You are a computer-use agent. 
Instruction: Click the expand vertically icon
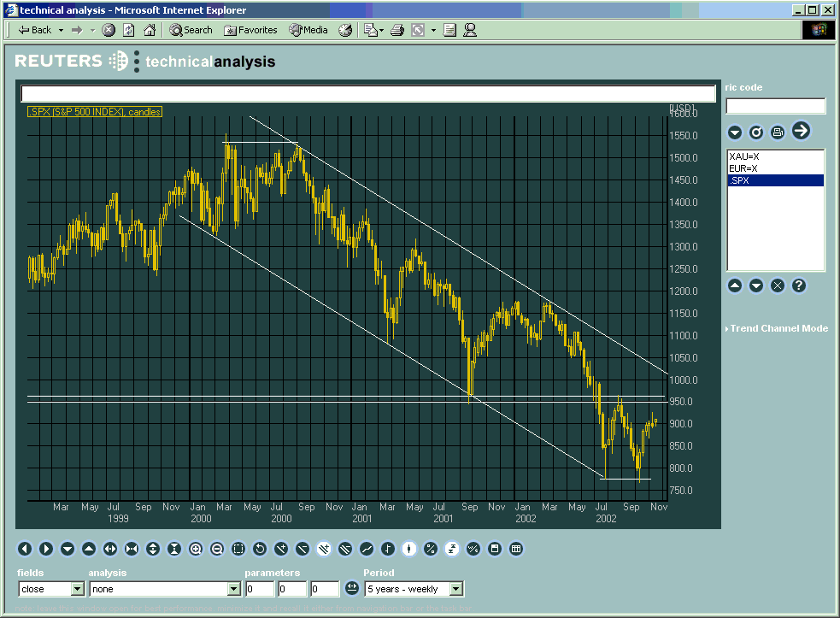pyautogui.click(x=153, y=549)
